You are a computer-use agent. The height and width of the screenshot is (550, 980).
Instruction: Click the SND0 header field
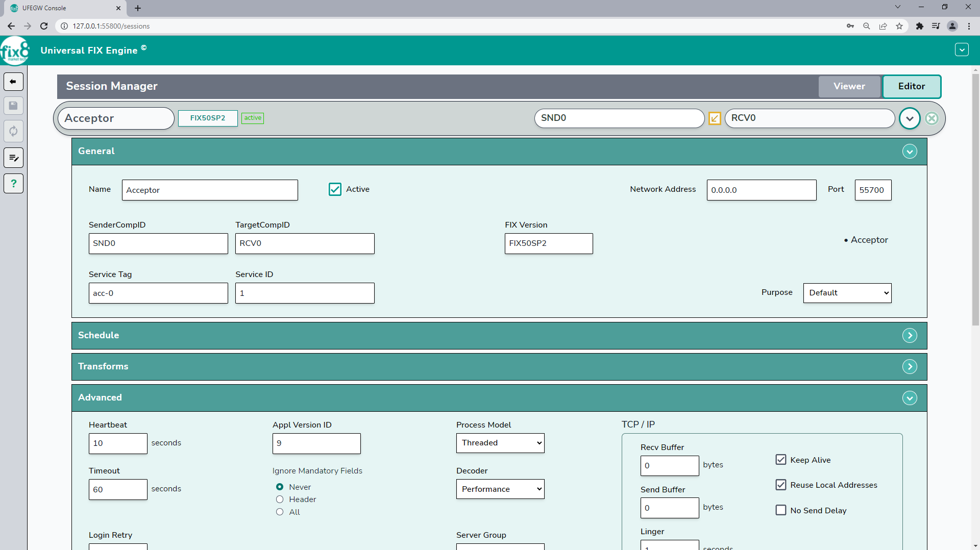[620, 118]
